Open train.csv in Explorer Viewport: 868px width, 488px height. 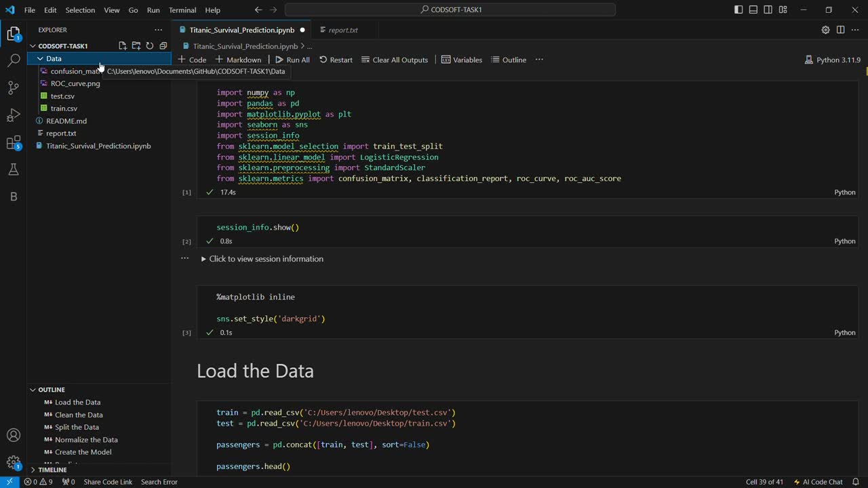tap(64, 108)
